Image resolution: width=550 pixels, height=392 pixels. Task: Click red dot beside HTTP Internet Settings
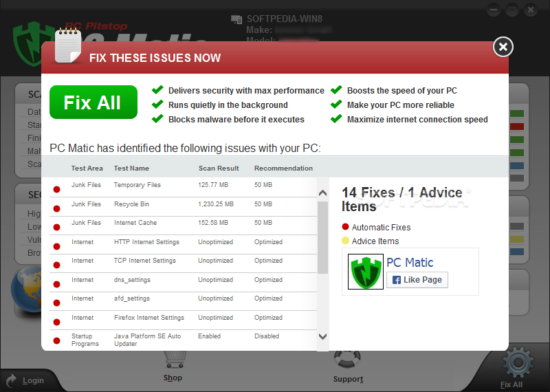click(x=56, y=247)
